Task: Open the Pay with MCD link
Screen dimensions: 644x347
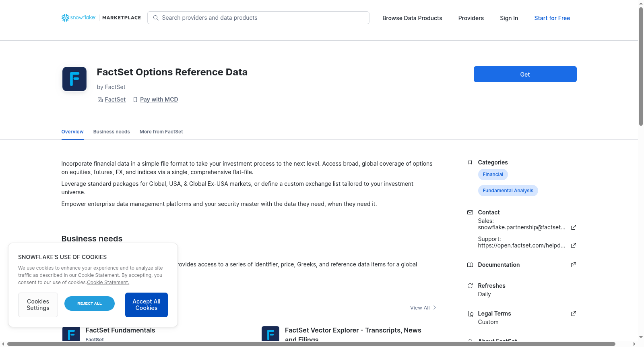Action: 159,100
